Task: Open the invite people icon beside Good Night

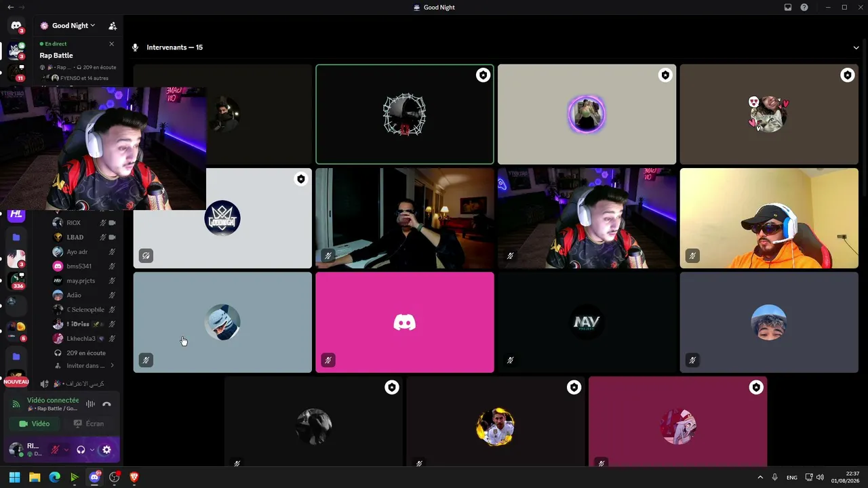Action: tap(113, 26)
